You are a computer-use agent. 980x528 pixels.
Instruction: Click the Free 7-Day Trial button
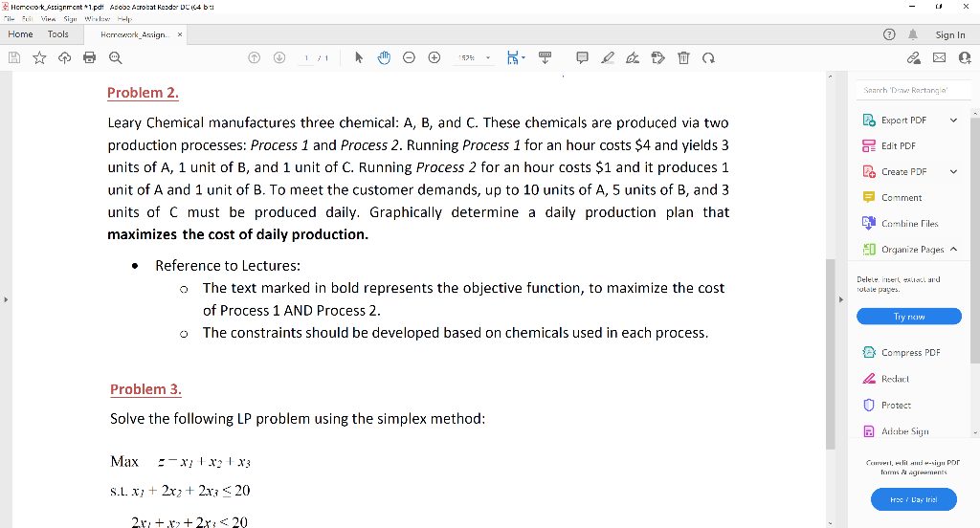pos(913,499)
